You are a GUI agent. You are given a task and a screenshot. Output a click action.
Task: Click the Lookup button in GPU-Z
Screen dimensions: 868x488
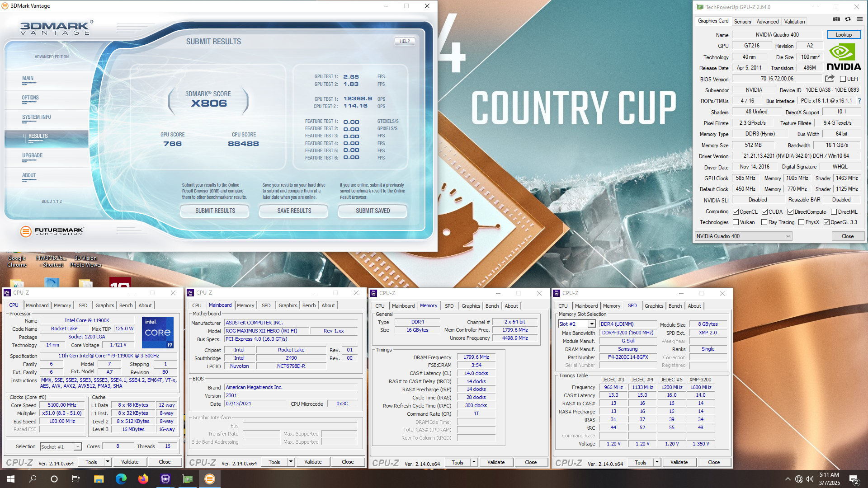(x=844, y=35)
